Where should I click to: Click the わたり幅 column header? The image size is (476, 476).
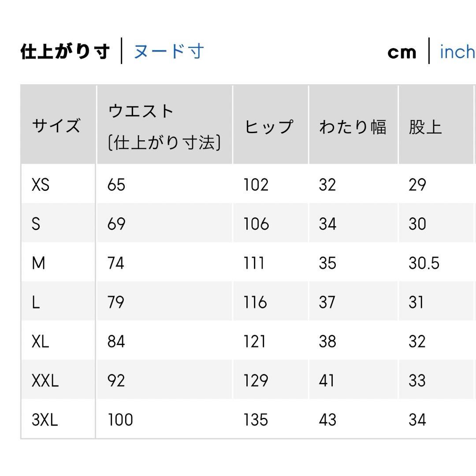[353, 127]
